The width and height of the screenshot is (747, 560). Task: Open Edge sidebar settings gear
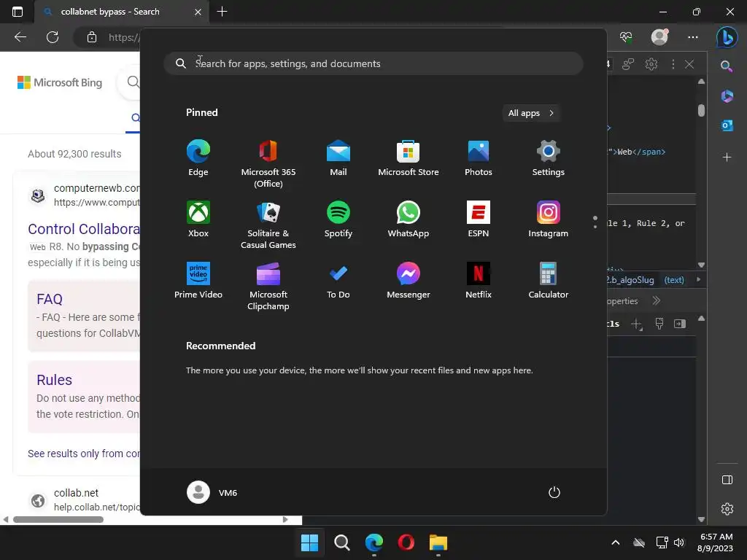click(x=727, y=509)
